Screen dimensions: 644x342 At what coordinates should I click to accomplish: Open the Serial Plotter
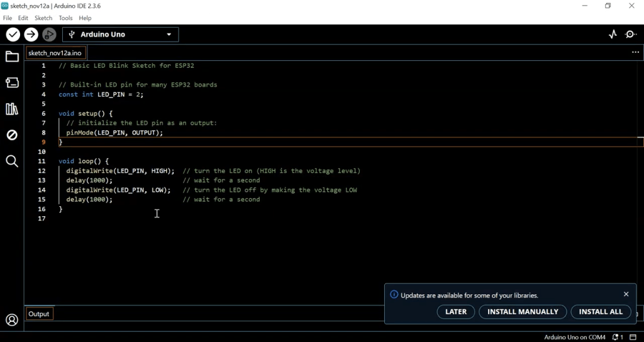click(613, 35)
